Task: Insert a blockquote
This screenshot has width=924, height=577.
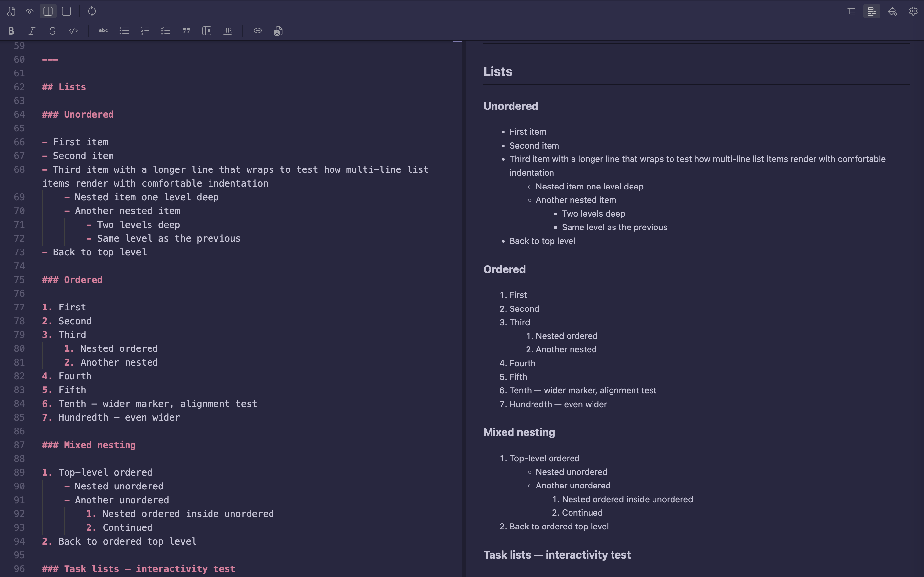Action: 186,31
